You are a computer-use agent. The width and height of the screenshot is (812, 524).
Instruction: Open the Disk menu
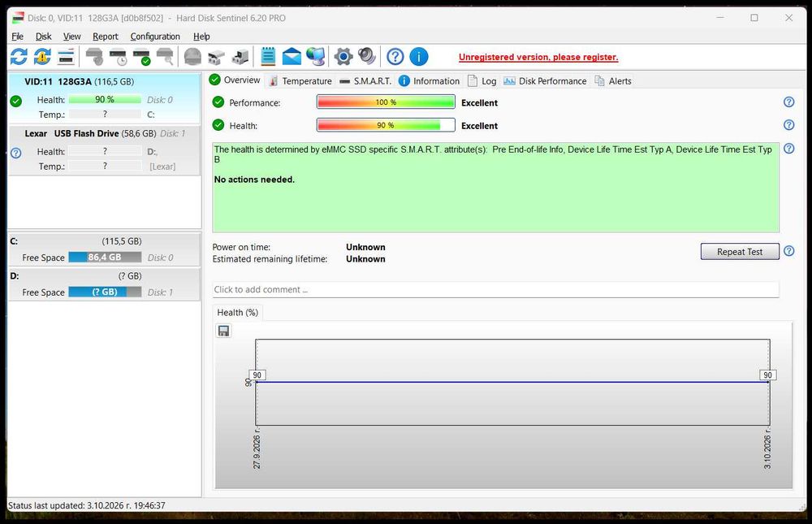pos(44,37)
